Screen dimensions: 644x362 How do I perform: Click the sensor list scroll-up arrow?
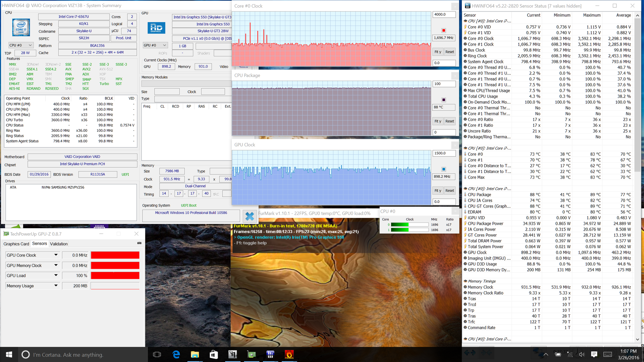coord(638,15)
